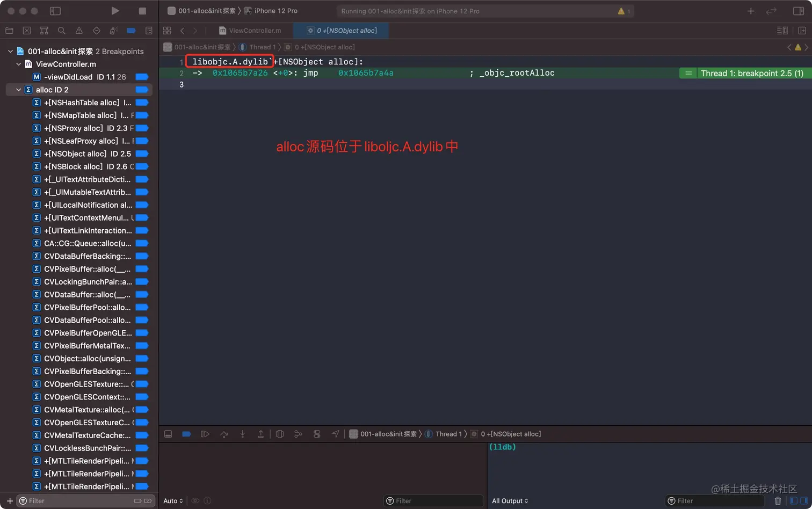Collapse the alloc ID 2 group
Screen dimensions: 812x509
click(x=19, y=90)
